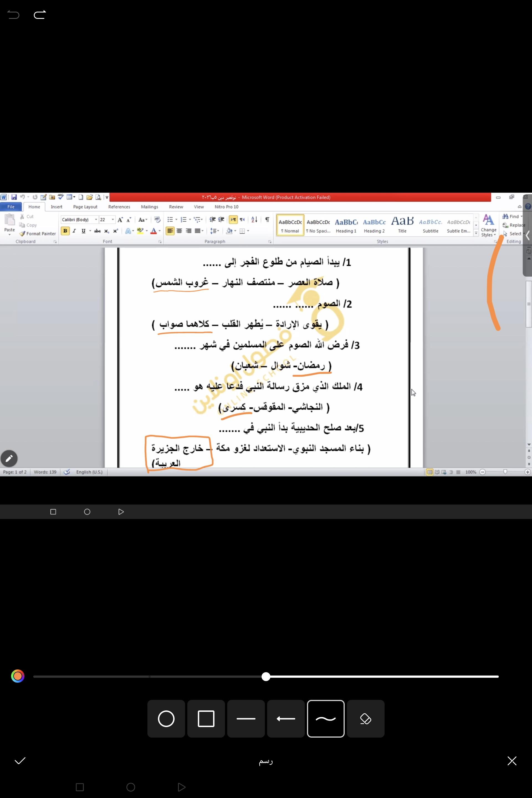This screenshot has width=532, height=798.
Task: Open the color wheel picker
Action: tap(18, 676)
